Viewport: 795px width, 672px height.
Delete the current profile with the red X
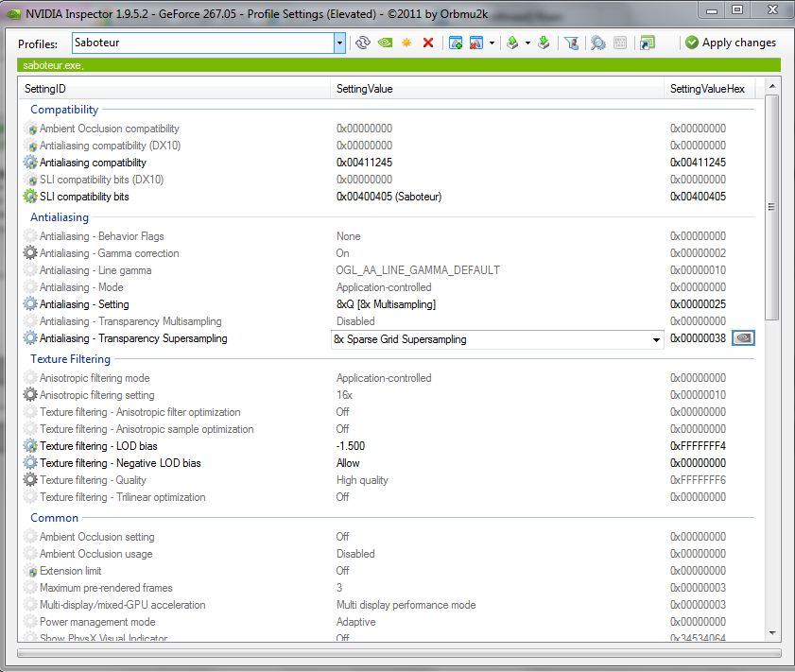(x=428, y=43)
